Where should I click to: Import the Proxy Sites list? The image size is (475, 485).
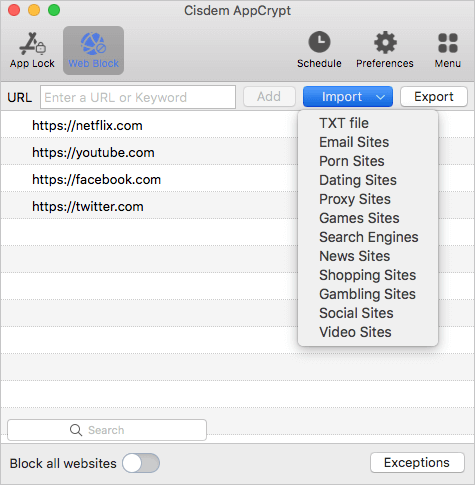(355, 199)
